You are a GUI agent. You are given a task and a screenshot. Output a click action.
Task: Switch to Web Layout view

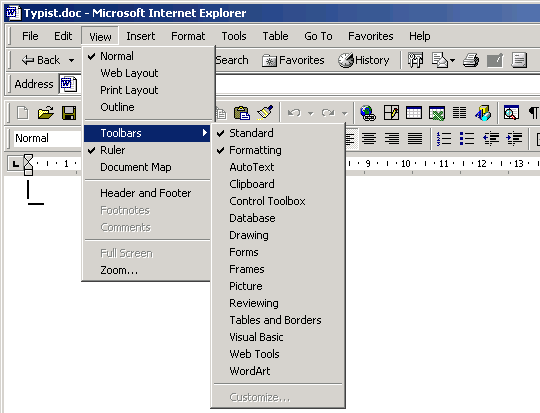pos(147,73)
